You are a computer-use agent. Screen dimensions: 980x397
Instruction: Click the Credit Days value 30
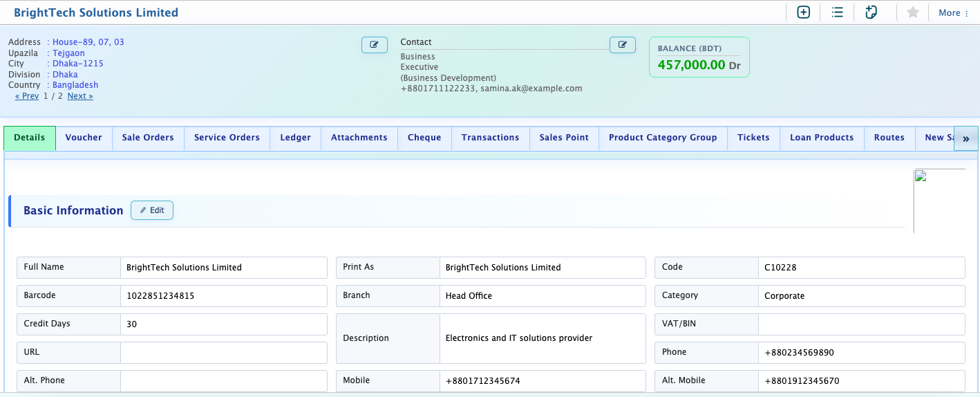[x=223, y=324]
